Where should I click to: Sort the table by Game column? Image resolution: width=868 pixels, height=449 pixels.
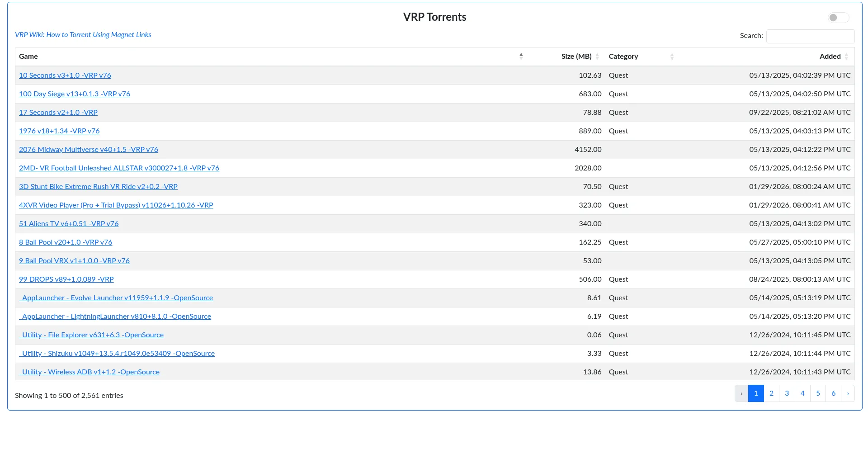271,57
